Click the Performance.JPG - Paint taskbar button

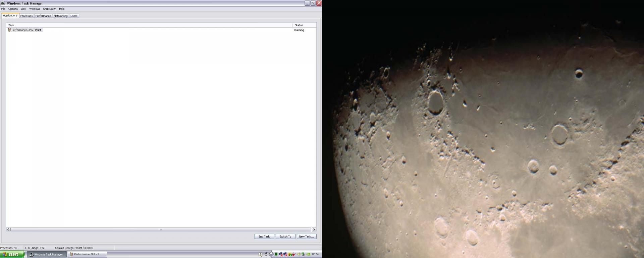point(87,254)
